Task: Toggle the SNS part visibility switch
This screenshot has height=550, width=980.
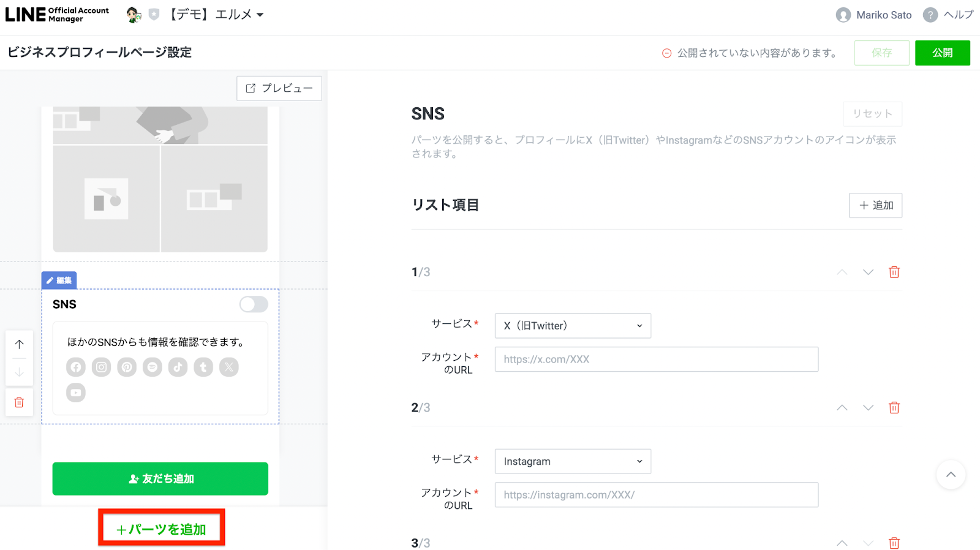Action: (254, 304)
